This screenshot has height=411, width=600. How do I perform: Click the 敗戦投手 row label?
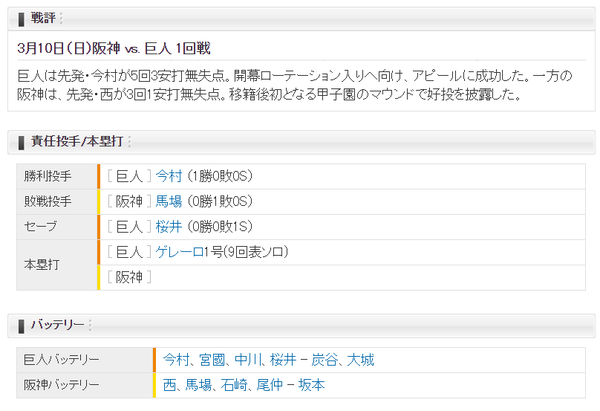[47, 201]
